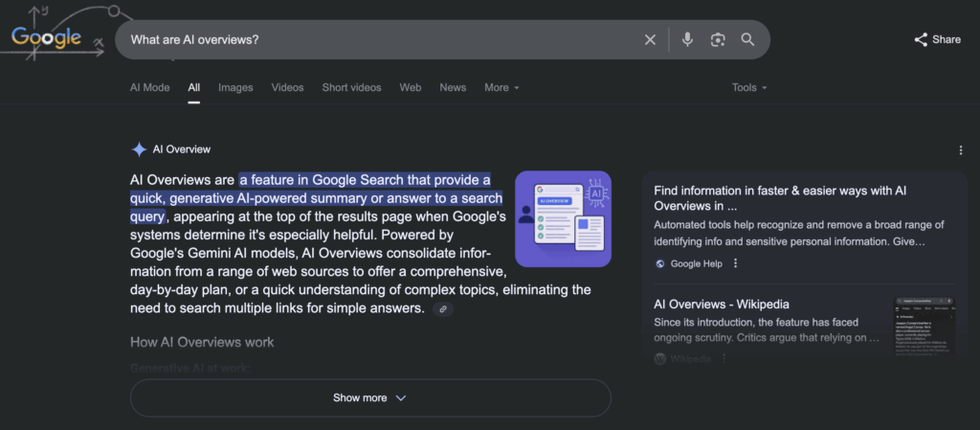Screen dimensions: 980x430
Task: Click the Google Help source icon
Action: point(660,263)
